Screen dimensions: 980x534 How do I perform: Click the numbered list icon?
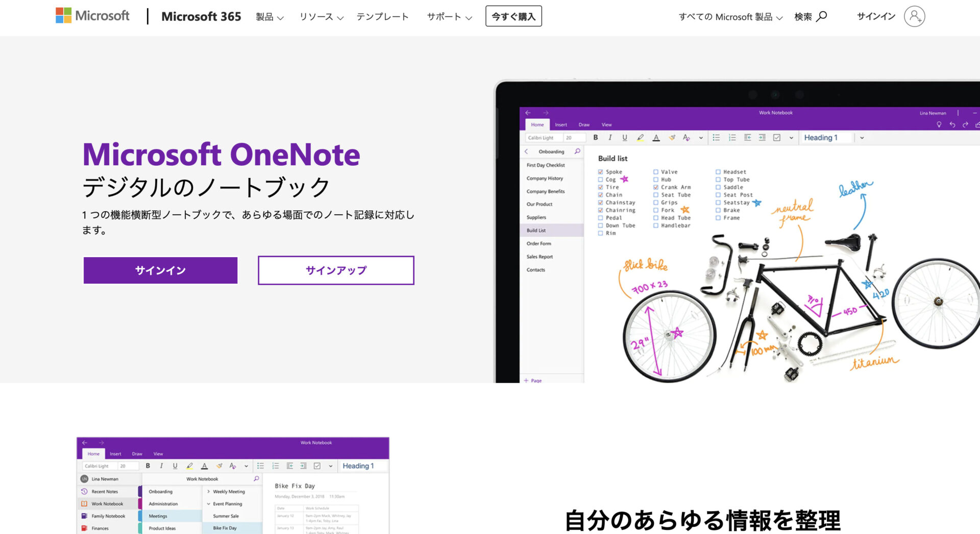coord(732,138)
